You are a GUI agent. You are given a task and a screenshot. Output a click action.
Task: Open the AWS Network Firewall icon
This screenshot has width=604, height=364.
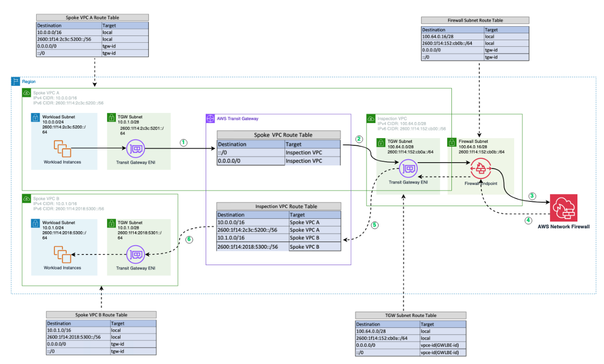point(564,208)
